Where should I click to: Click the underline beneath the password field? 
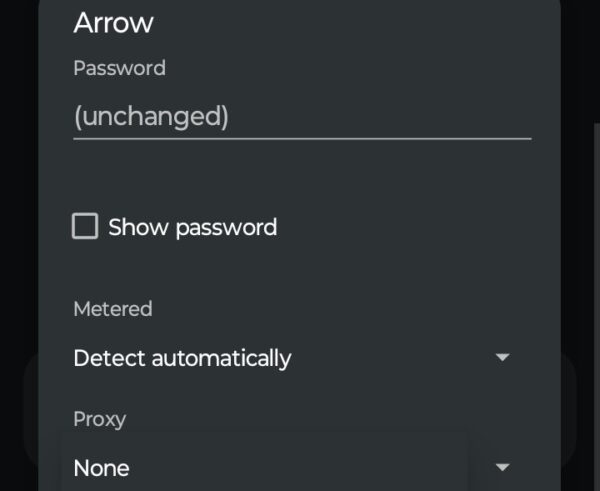(x=302, y=138)
